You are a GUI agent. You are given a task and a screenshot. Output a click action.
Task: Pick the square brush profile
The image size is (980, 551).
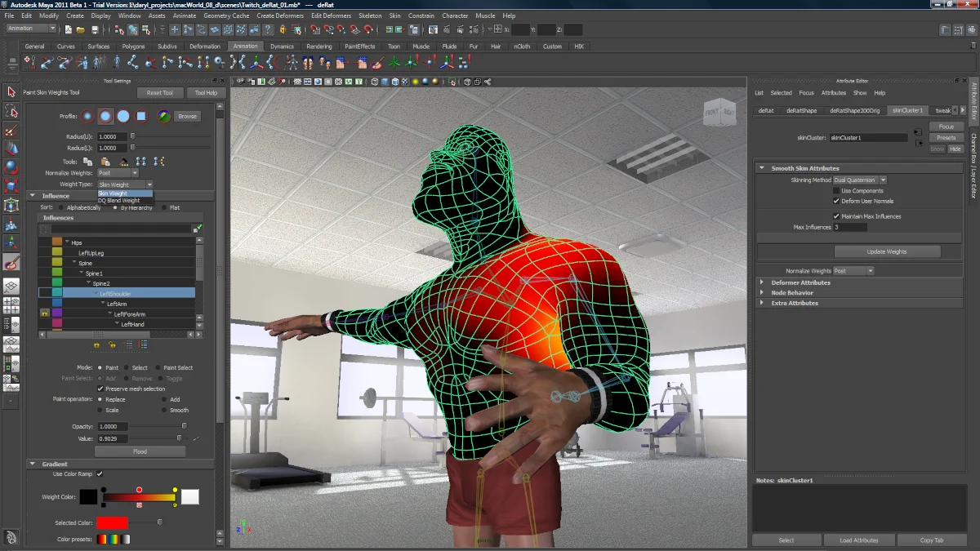click(141, 116)
